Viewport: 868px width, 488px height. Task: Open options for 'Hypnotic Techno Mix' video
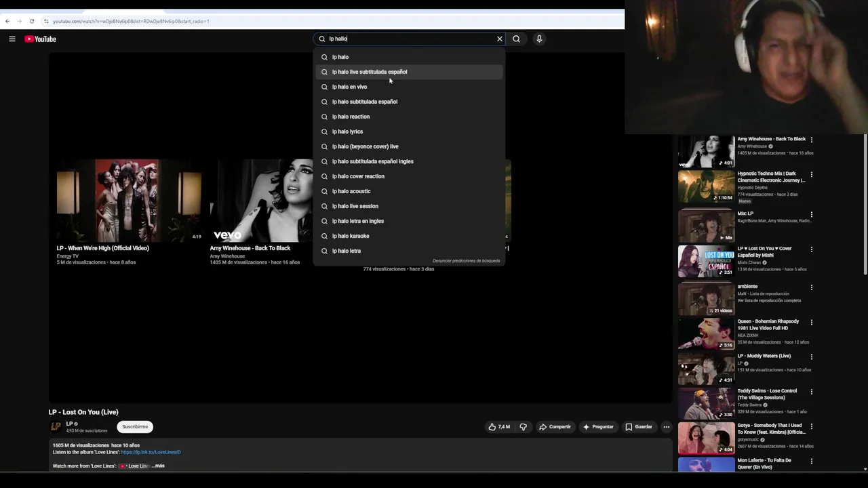point(812,174)
